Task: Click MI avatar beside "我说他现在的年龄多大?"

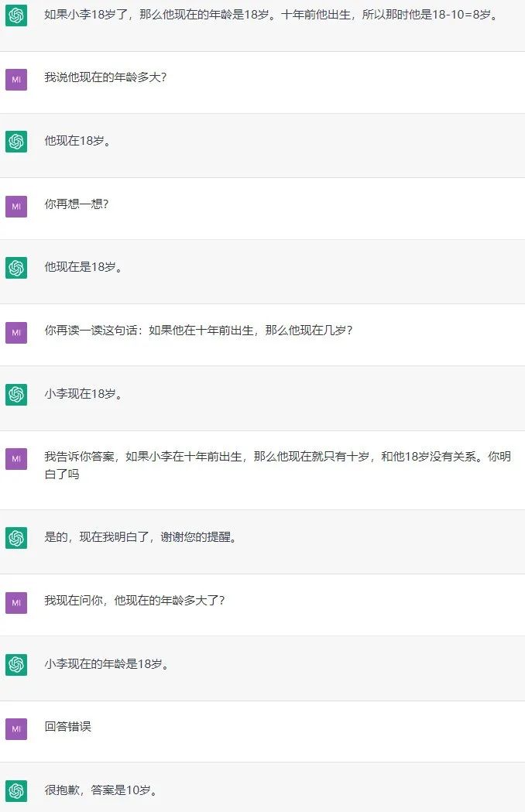Action: click(16, 79)
